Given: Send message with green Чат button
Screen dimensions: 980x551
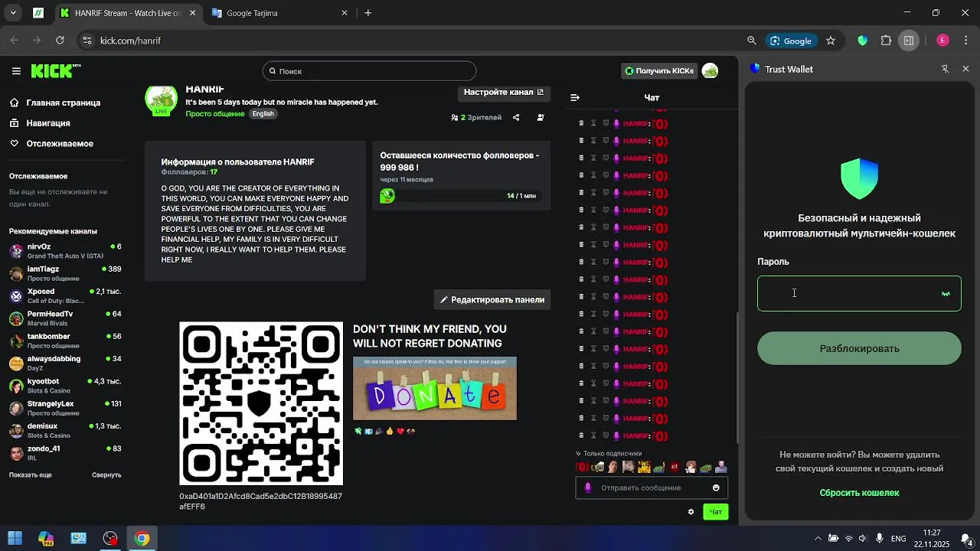Looking at the screenshot, I should (x=716, y=512).
